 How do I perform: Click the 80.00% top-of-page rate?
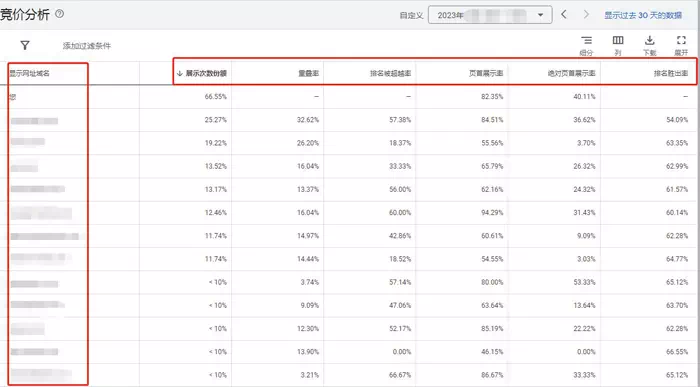click(492, 282)
